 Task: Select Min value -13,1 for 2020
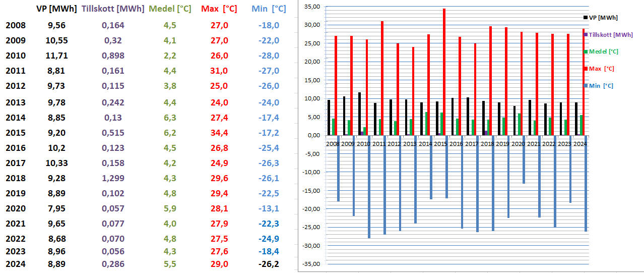268,208
